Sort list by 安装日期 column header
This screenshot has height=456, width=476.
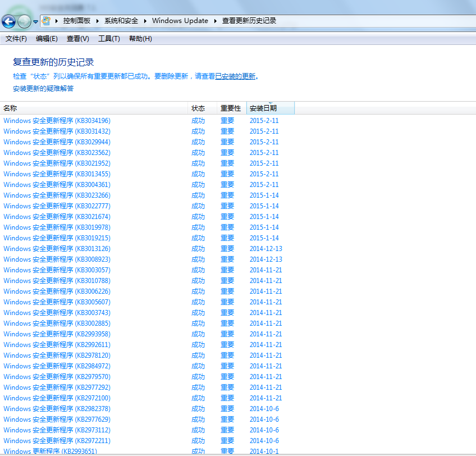[x=263, y=108]
